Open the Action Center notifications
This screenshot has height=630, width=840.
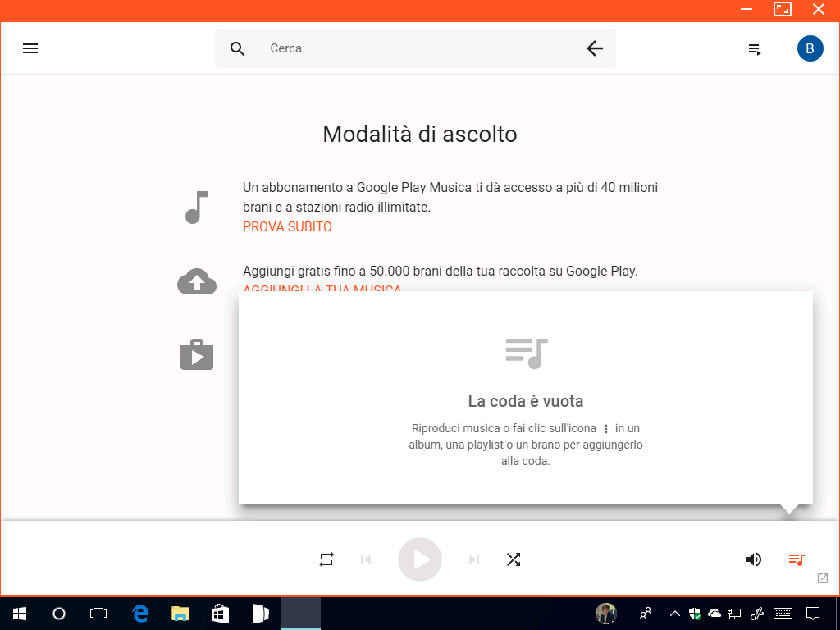[x=813, y=614]
